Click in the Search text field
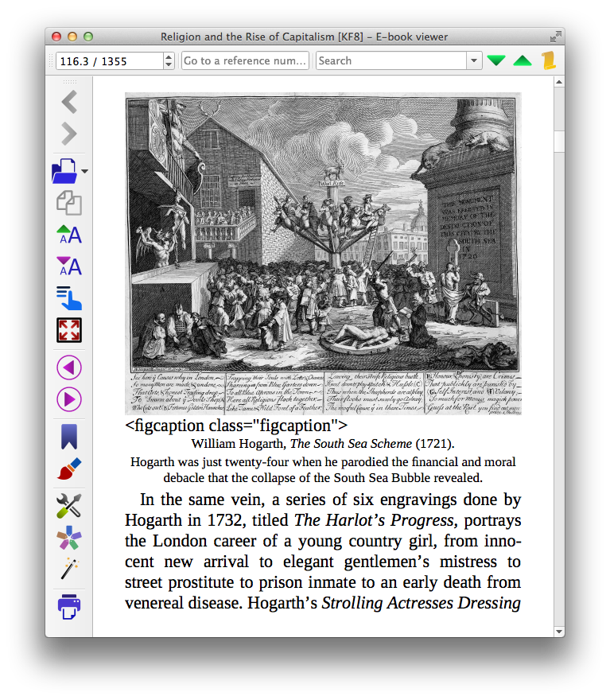 pyautogui.click(x=391, y=60)
